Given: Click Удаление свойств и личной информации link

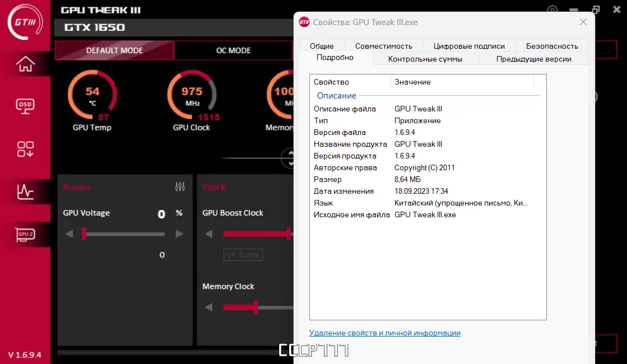Looking at the screenshot, I should (385, 333).
